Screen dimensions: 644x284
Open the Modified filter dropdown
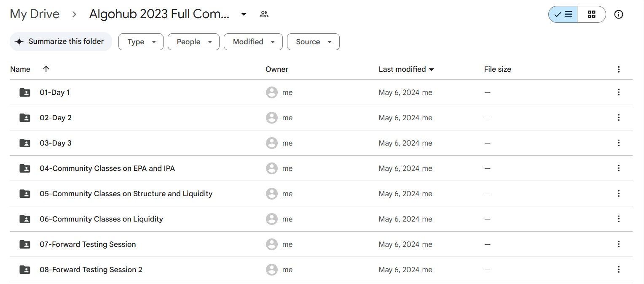tap(253, 42)
